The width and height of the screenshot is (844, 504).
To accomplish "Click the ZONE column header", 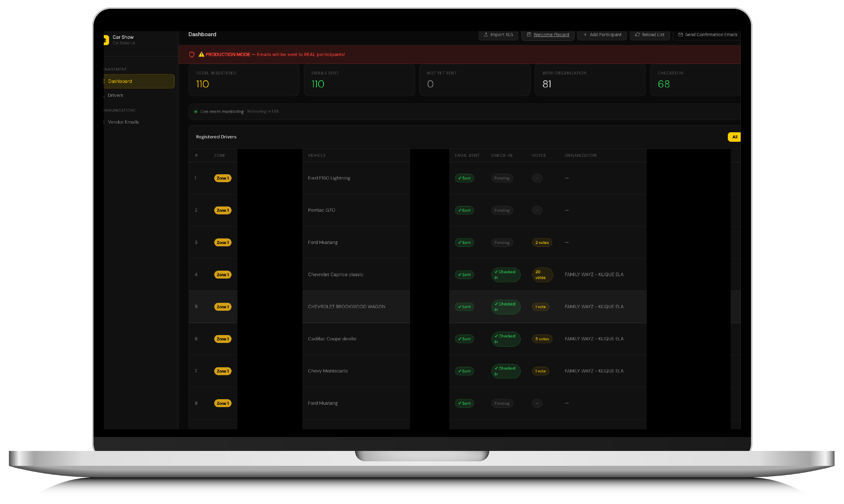I will click(x=219, y=156).
